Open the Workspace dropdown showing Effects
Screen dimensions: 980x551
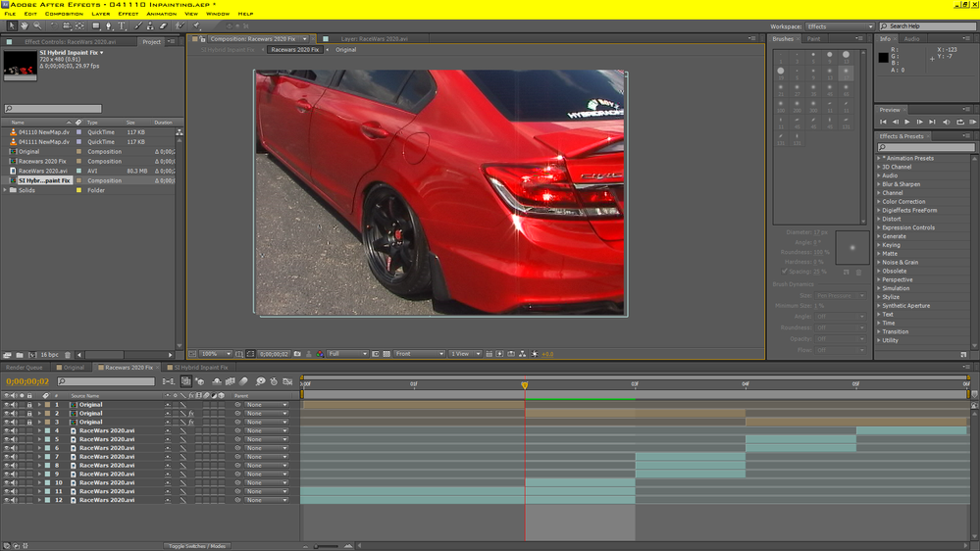click(839, 27)
